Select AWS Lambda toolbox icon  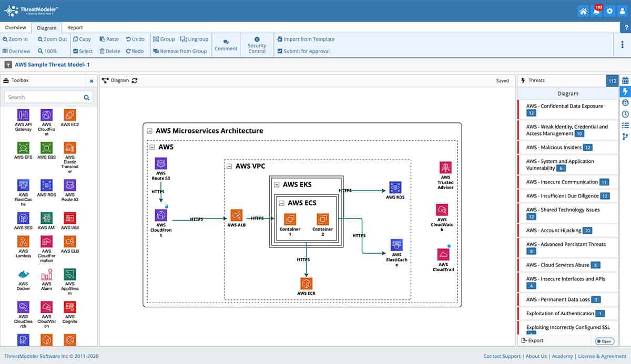click(x=23, y=241)
